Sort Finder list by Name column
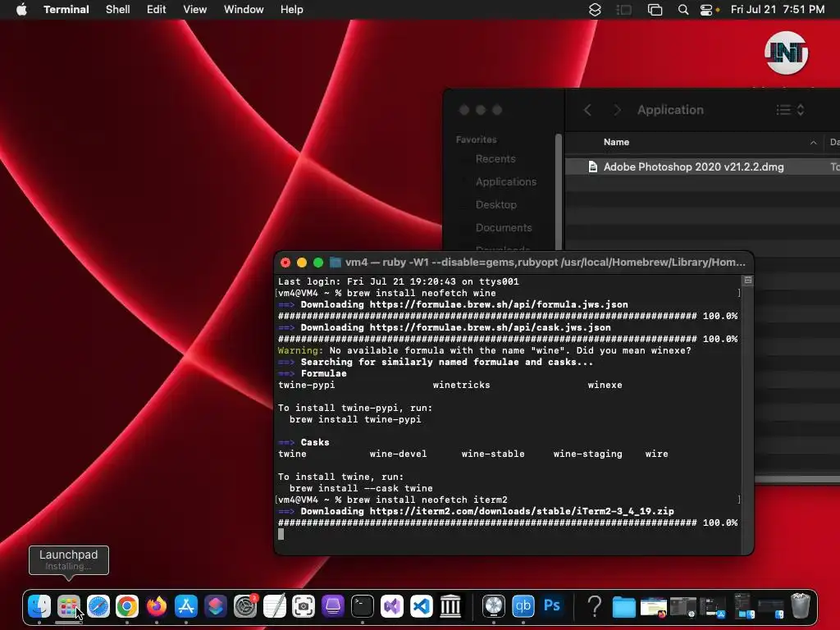The image size is (840, 630). tap(616, 142)
